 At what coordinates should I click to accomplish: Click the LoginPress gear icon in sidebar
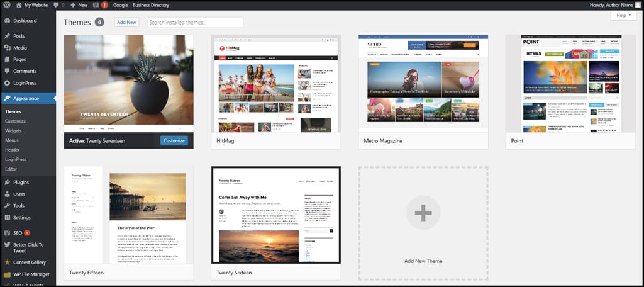7,83
